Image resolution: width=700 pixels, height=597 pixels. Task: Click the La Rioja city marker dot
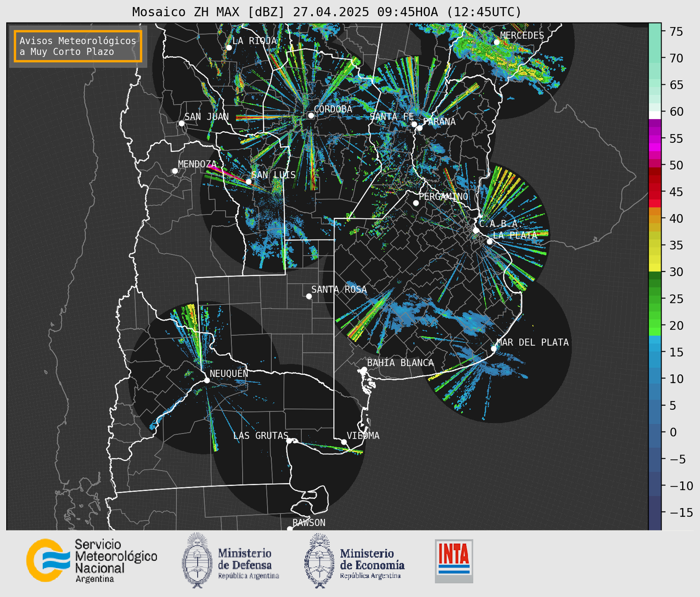click(229, 48)
